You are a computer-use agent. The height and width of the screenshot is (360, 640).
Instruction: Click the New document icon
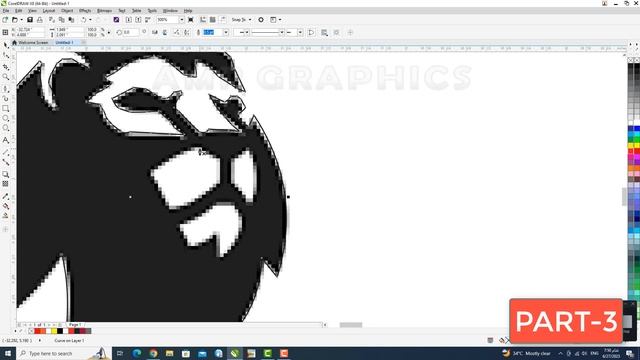click(5, 20)
